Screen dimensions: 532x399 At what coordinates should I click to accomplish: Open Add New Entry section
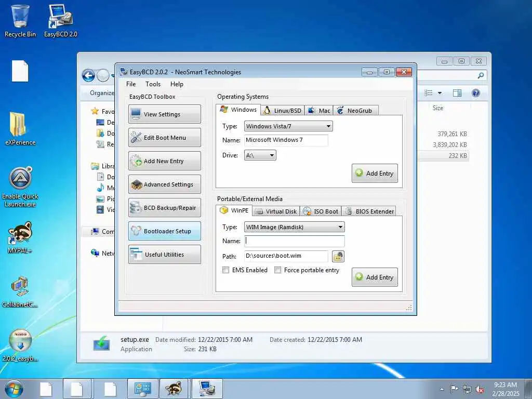pyautogui.click(x=165, y=161)
